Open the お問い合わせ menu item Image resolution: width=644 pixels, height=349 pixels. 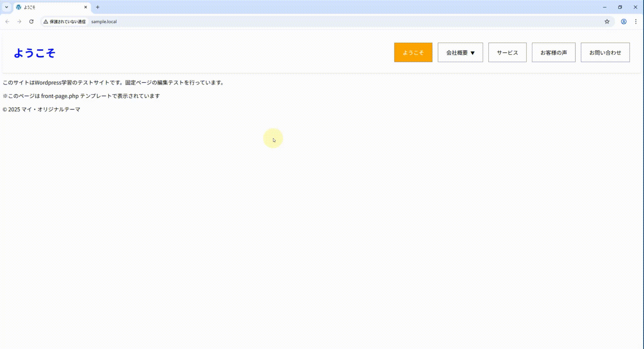coord(605,52)
